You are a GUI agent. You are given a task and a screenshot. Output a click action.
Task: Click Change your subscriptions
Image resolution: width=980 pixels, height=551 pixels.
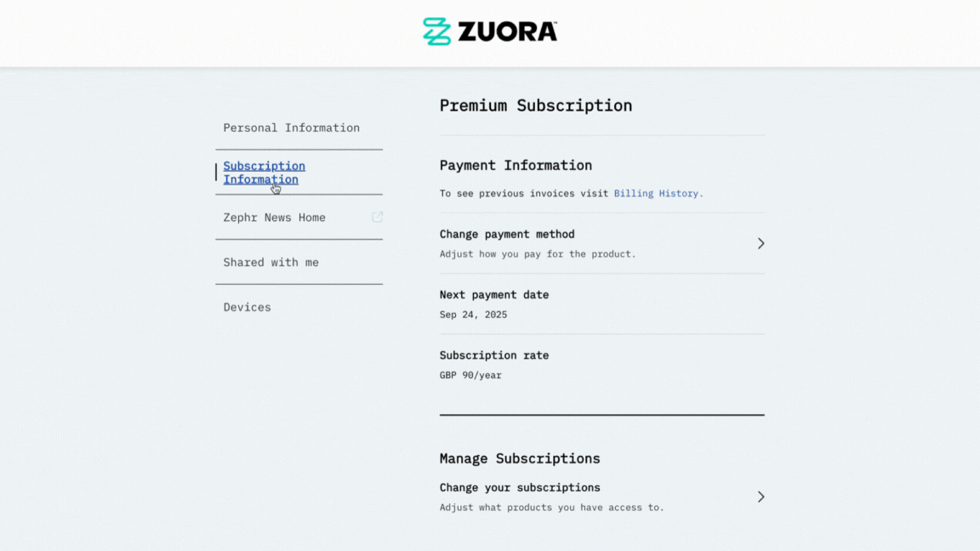click(x=520, y=487)
